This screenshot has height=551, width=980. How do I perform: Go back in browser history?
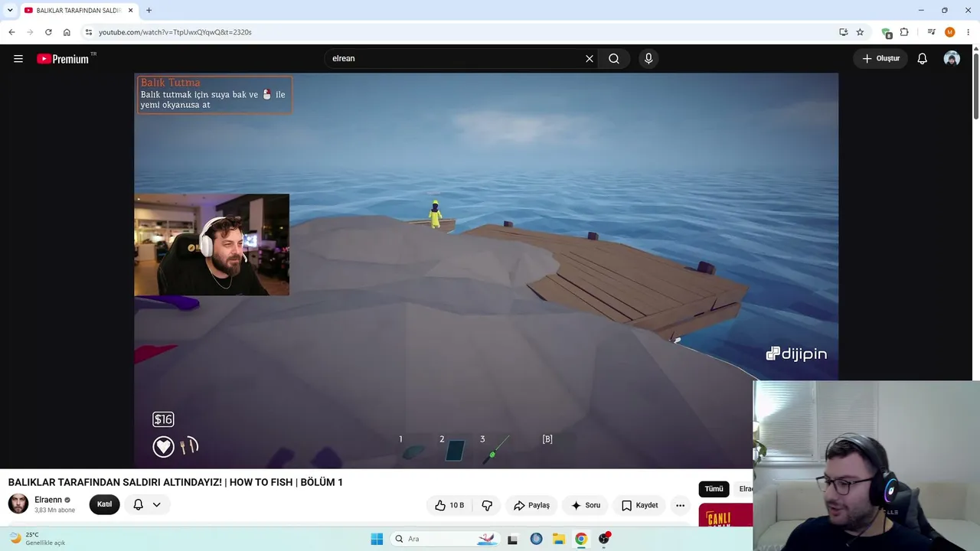coord(11,32)
